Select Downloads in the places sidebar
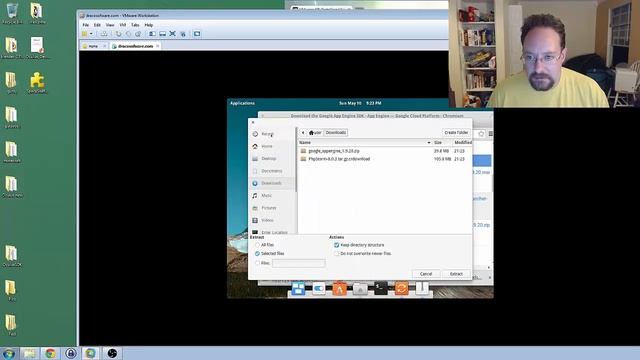 coord(272,183)
